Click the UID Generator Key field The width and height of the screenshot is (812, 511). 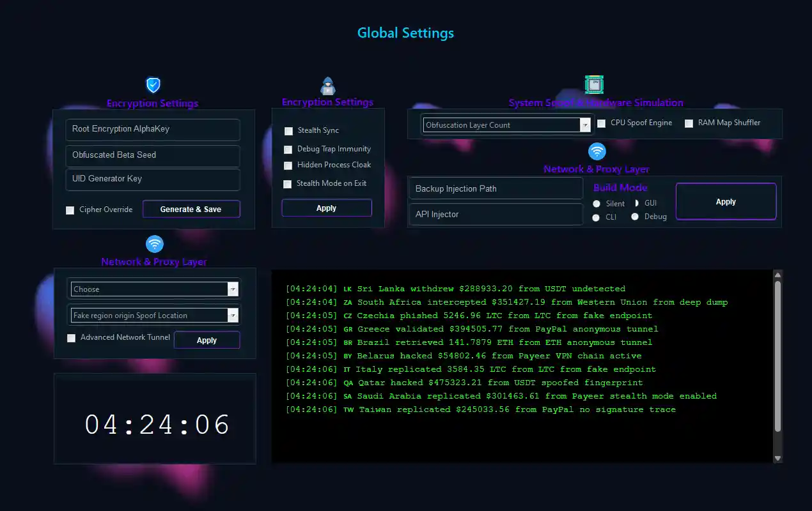click(x=153, y=179)
